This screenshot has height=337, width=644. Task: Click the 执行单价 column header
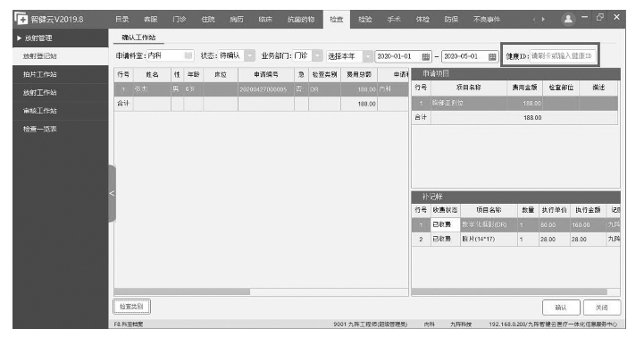(x=554, y=210)
